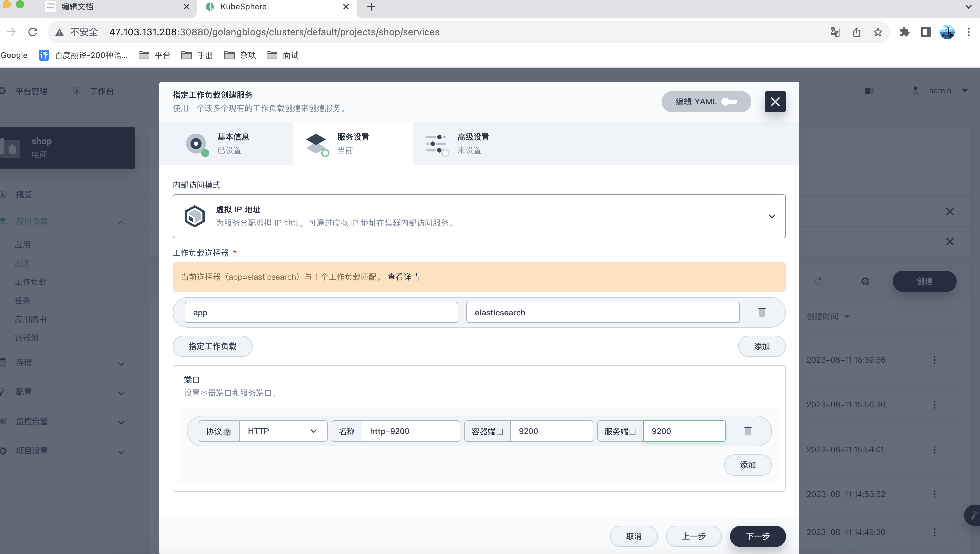This screenshot has height=554, width=980.
Task: Open actions menu for 2023-08-11 14:49:30 row
Action: pyautogui.click(x=934, y=532)
